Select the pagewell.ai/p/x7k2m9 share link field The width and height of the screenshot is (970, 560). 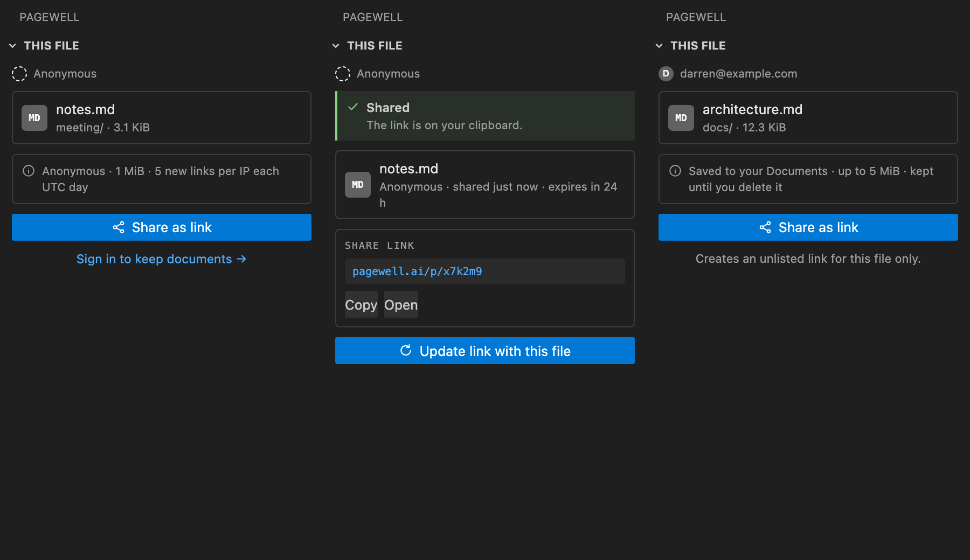coord(485,271)
